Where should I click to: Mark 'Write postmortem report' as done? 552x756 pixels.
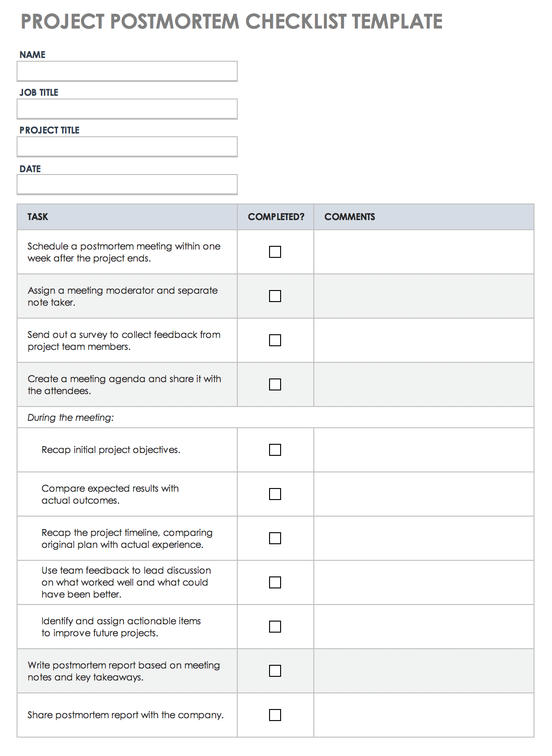(275, 671)
